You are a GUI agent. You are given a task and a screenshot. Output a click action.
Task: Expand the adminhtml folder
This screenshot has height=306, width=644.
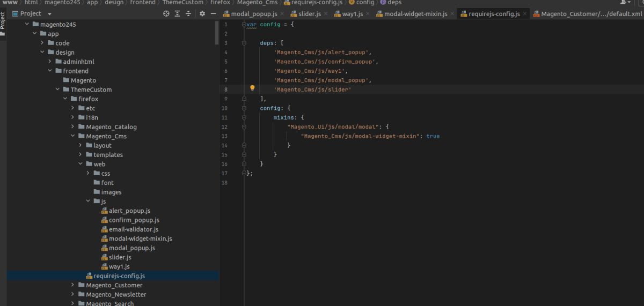point(50,62)
